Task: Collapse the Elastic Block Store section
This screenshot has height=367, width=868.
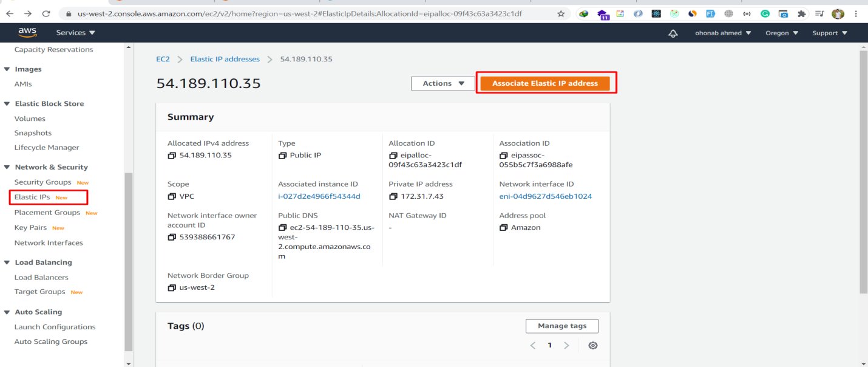Action: pyautogui.click(x=7, y=104)
